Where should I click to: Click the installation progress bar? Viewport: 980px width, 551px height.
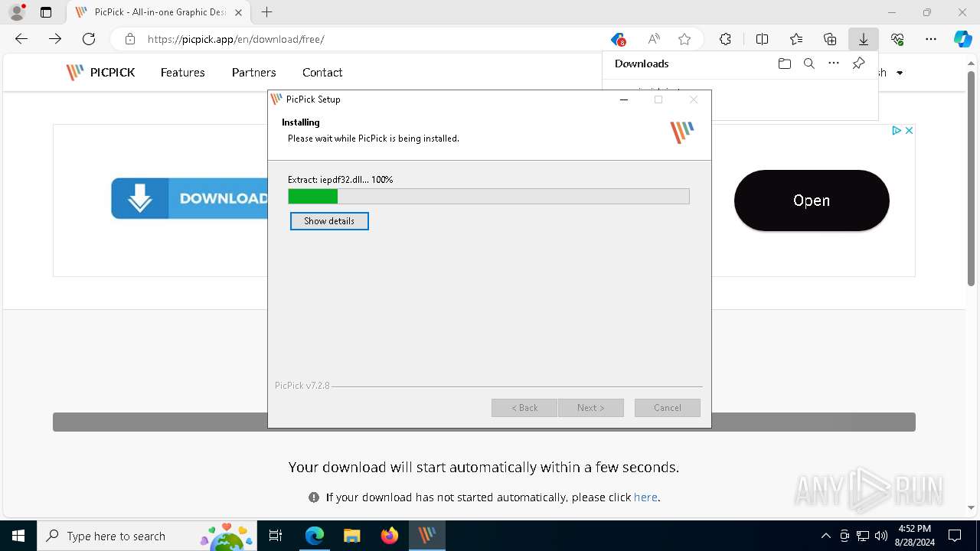[x=488, y=197]
